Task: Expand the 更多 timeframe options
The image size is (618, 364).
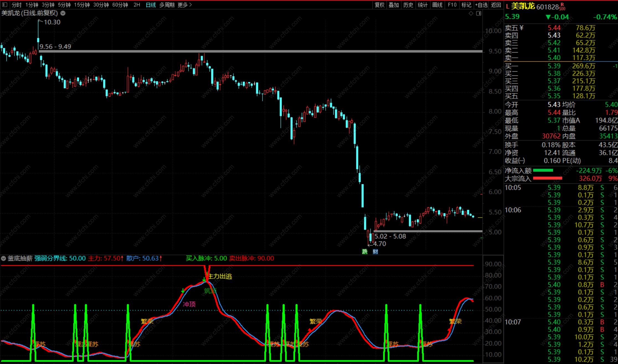Action: click(185, 5)
